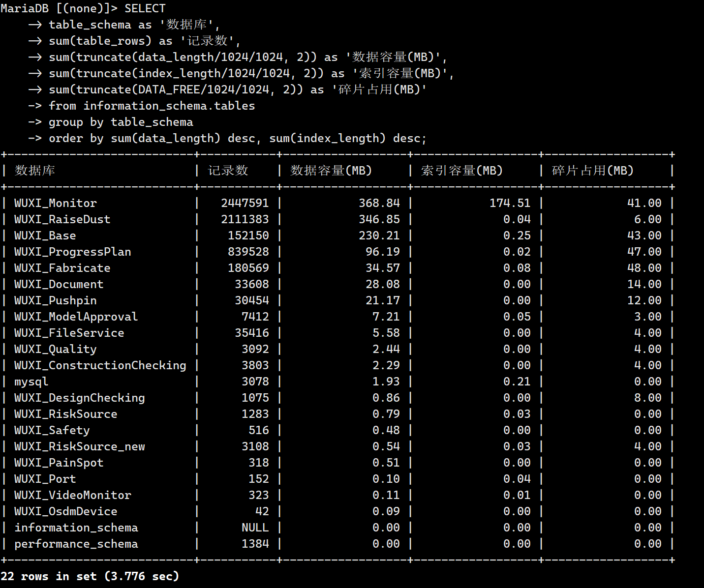704x588 pixels.
Task: Click index size value 0.25
Action: pos(517,235)
